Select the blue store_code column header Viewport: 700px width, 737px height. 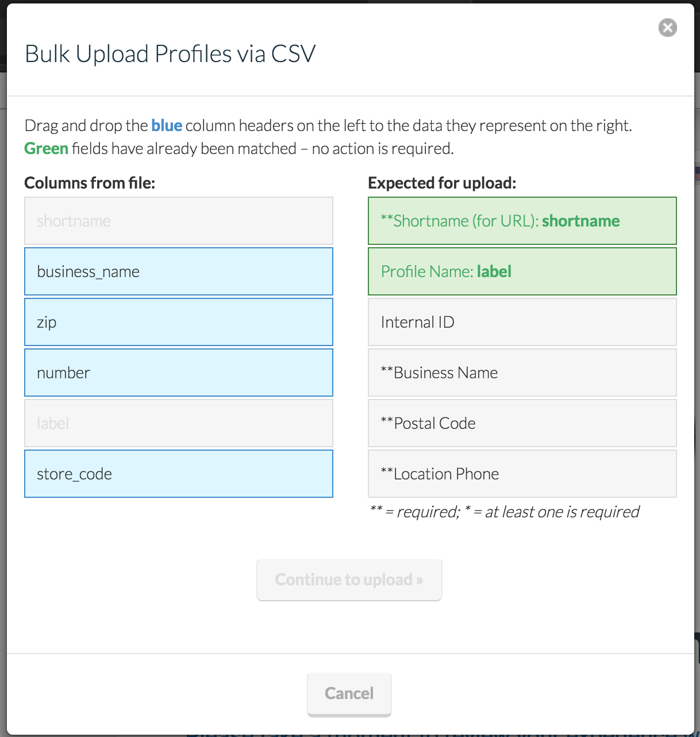pos(178,474)
